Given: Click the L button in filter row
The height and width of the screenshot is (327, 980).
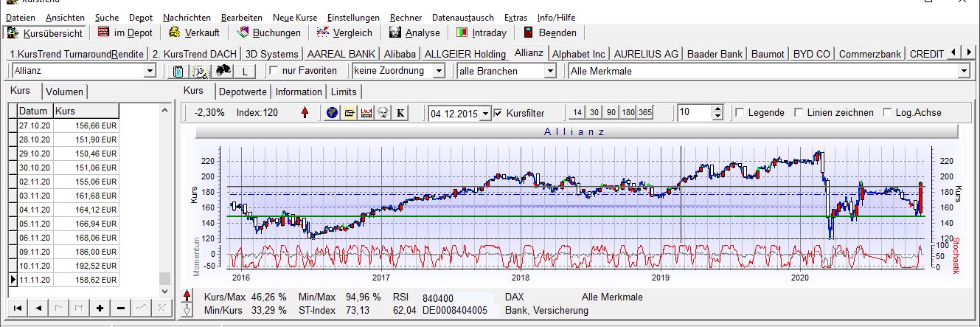Looking at the screenshot, I should click(246, 71).
